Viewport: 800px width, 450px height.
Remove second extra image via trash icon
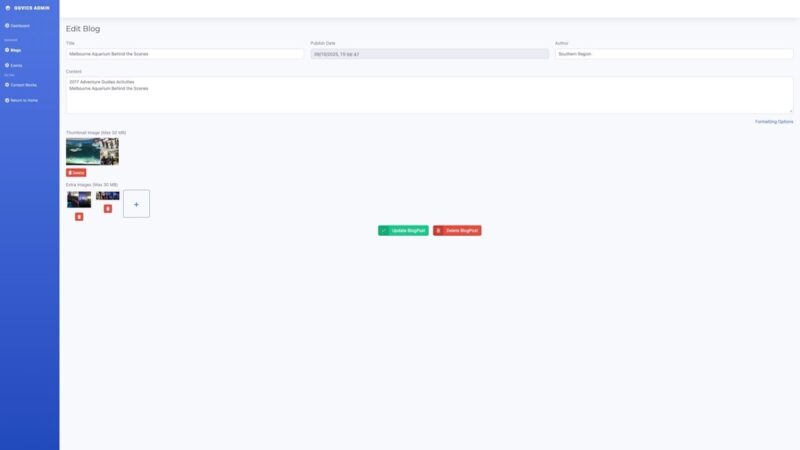[x=108, y=209]
